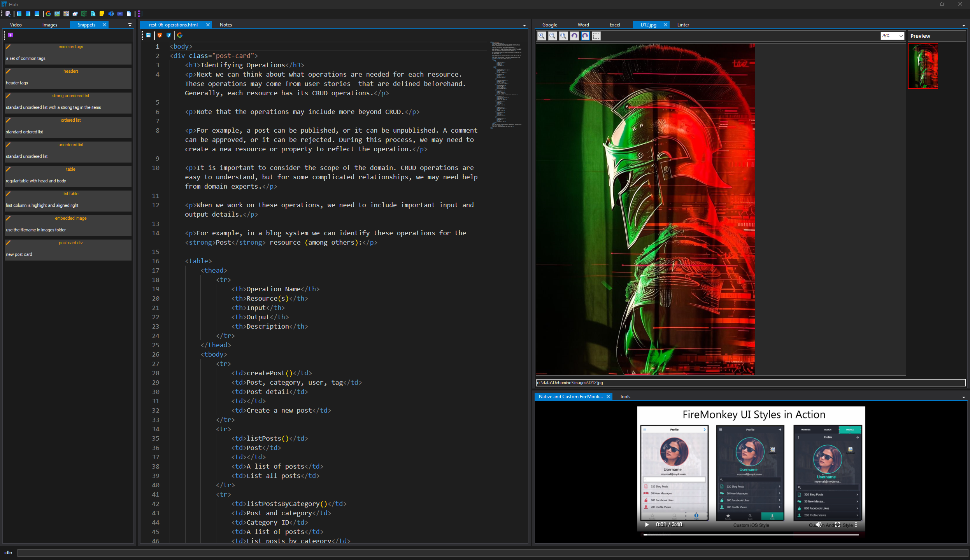Screen dimensions: 970x560
Task: Click the blue CSS3 icon in the editor toolbar
Action: coord(168,35)
